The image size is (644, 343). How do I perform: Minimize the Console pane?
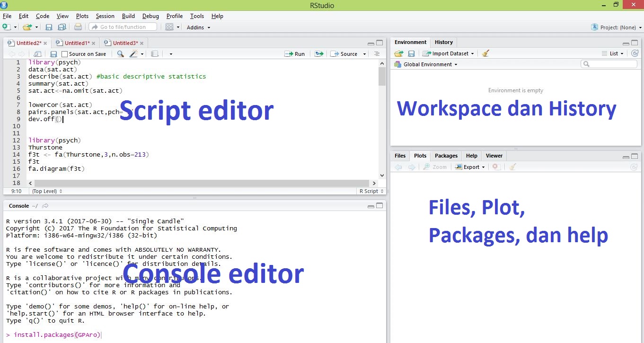(372, 205)
